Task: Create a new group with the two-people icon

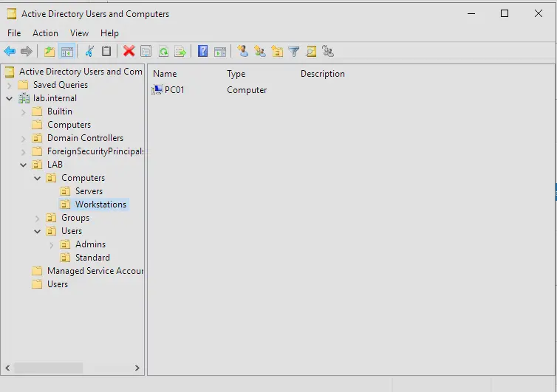Action: 260,52
